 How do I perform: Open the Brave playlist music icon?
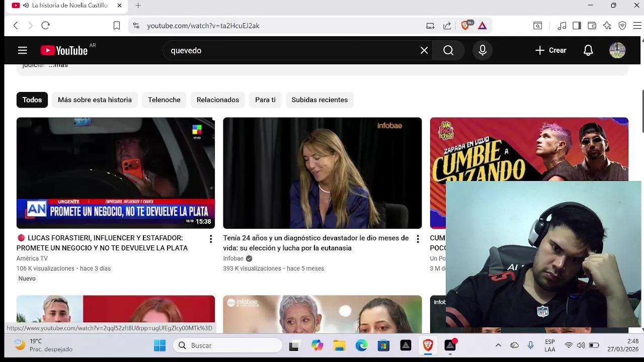click(x=562, y=26)
